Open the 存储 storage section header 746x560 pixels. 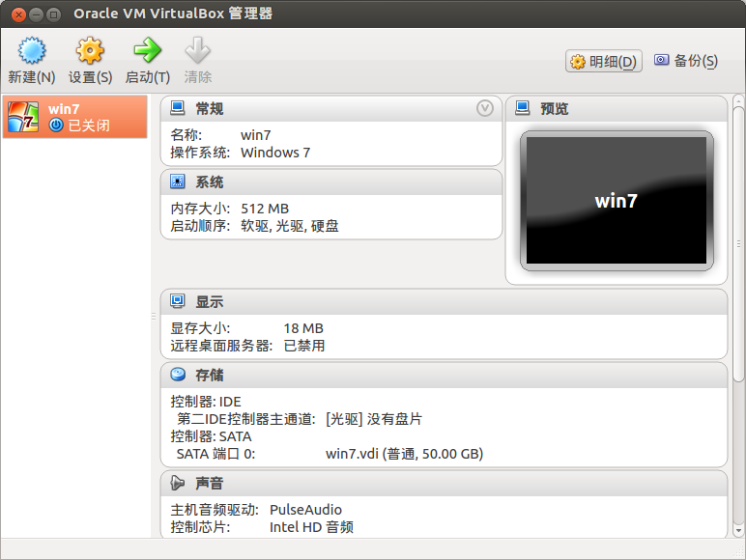point(444,375)
